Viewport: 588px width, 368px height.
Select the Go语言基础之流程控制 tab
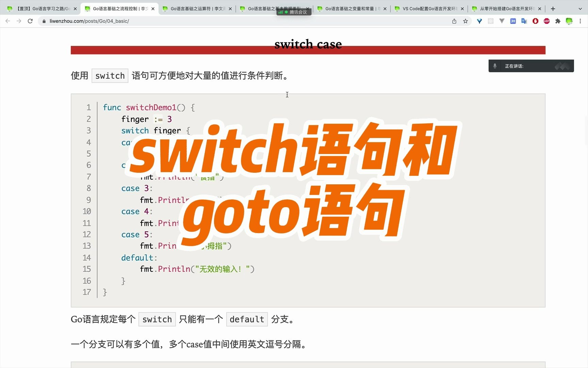click(x=119, y=9)
